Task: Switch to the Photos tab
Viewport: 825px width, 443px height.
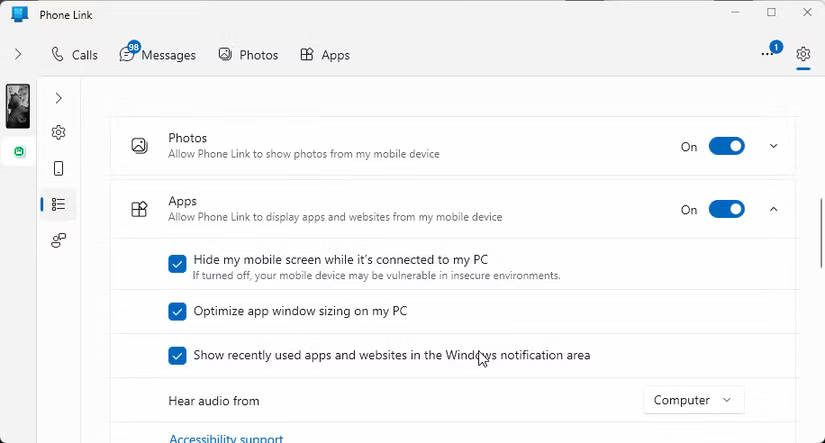Action: click(x=248, y=55)
